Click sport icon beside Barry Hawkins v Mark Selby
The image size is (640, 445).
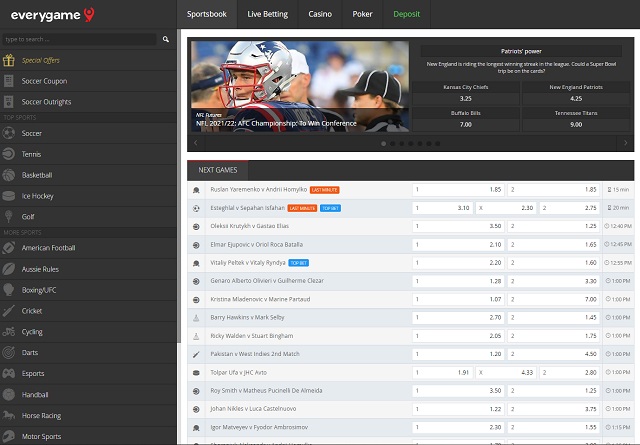coord(196,318)
